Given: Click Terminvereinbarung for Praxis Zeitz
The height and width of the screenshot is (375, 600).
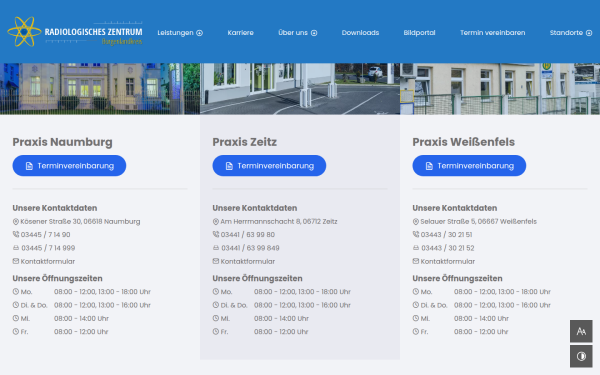Looking at the screenshot, I should pyautogui.click(x=269, y=166).
